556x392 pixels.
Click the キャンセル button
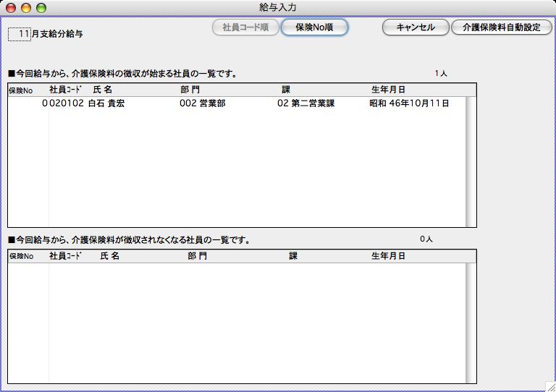pyautogui.click(x=416, y=27)
